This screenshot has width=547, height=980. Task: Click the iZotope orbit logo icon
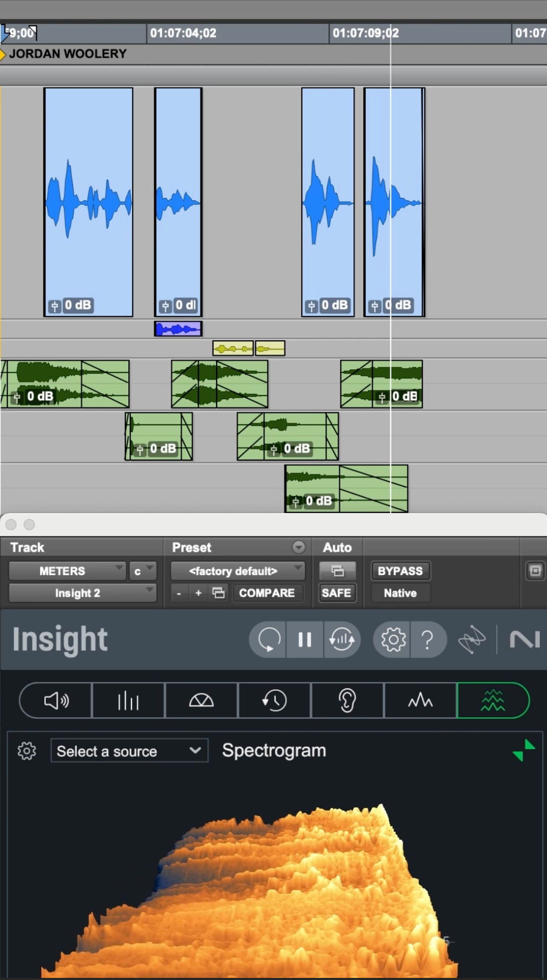pyautogui.click(x=471, y=639)
